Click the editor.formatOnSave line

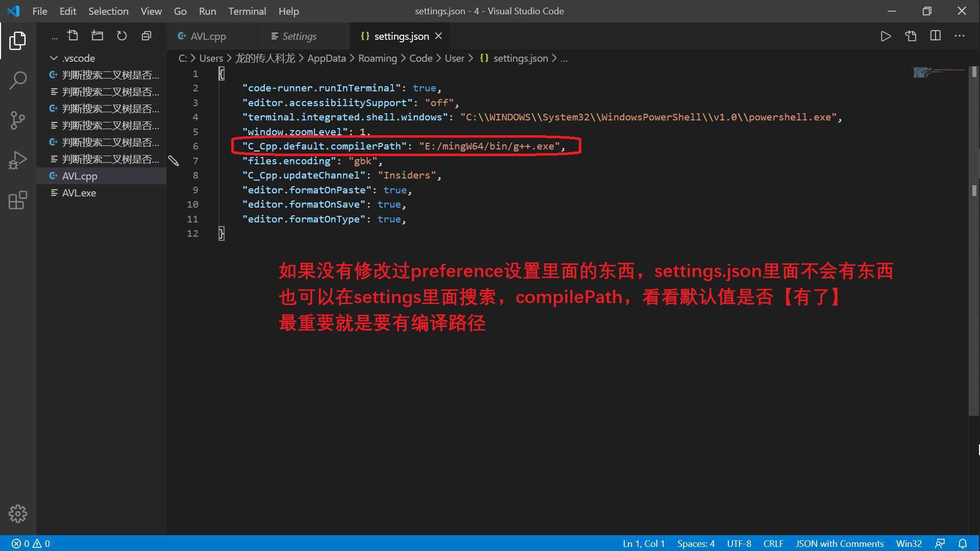tap(324, 205)
